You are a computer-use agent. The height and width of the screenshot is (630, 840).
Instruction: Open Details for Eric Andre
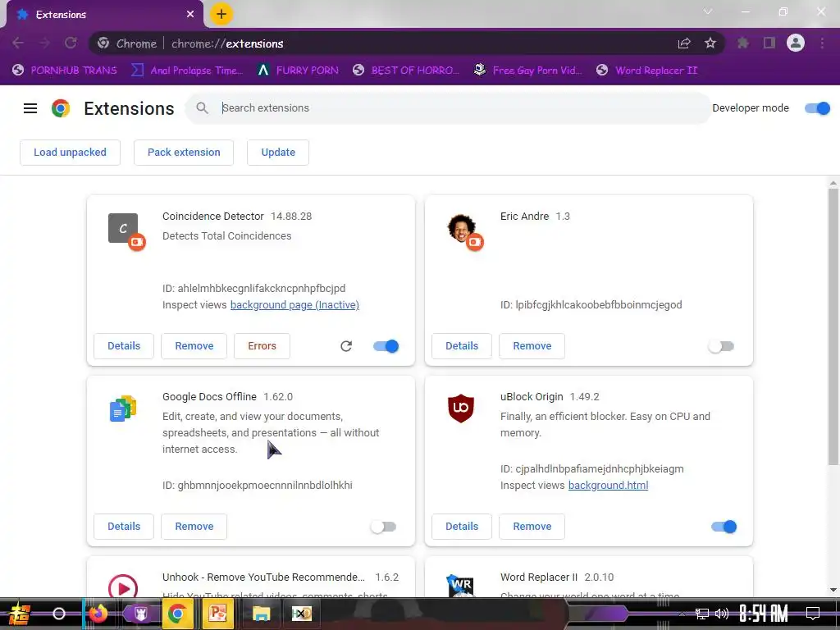click(x=462, y=346)
